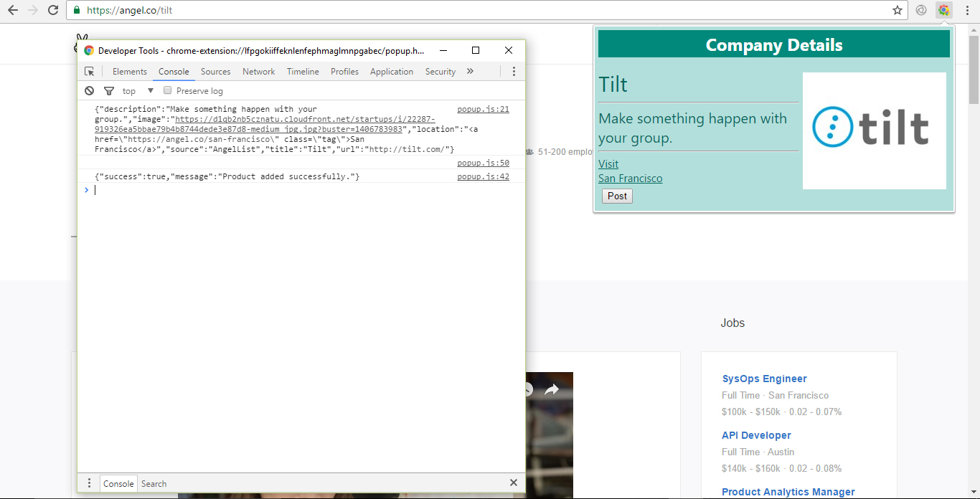Viewport: 980px width, 499px height.
Task: Click the Make something happen description text
Action: 693,128
